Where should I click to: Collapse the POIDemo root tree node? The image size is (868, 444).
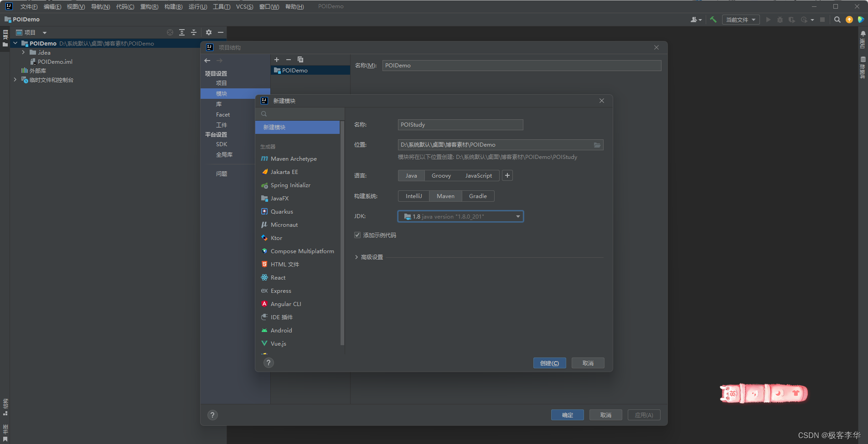coord(15,43)
